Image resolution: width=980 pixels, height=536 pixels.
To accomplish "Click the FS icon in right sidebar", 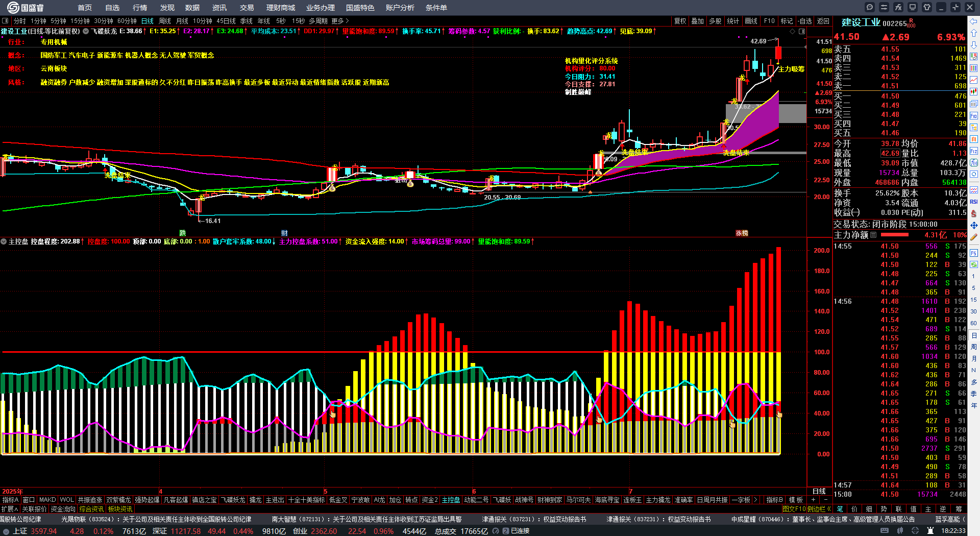I will click(x=974, y=253).
